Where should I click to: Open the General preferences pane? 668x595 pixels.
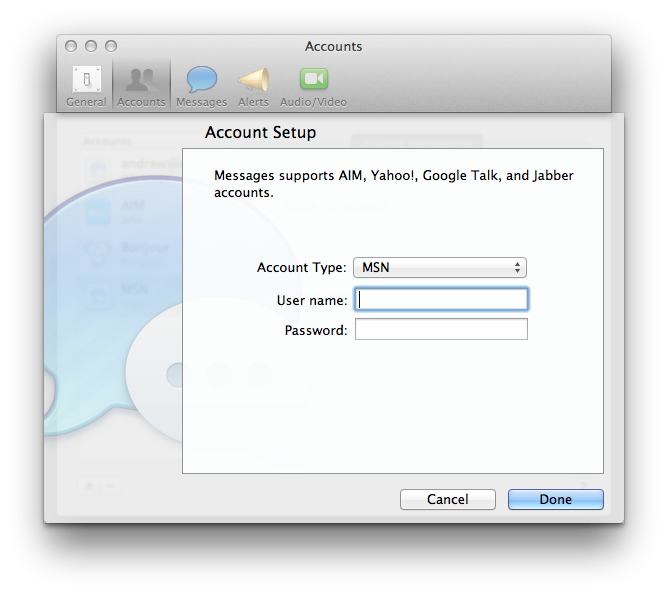pos(86,86)
